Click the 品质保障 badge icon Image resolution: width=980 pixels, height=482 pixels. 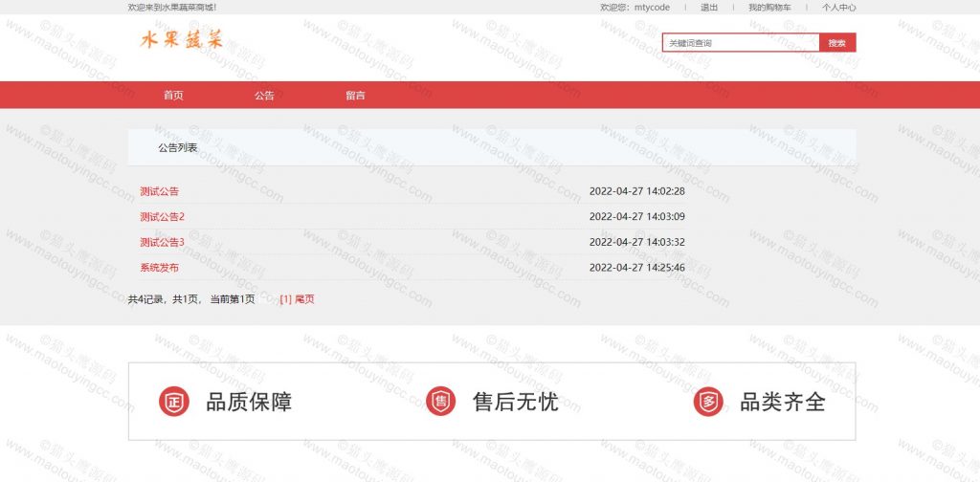click(173, 402)
